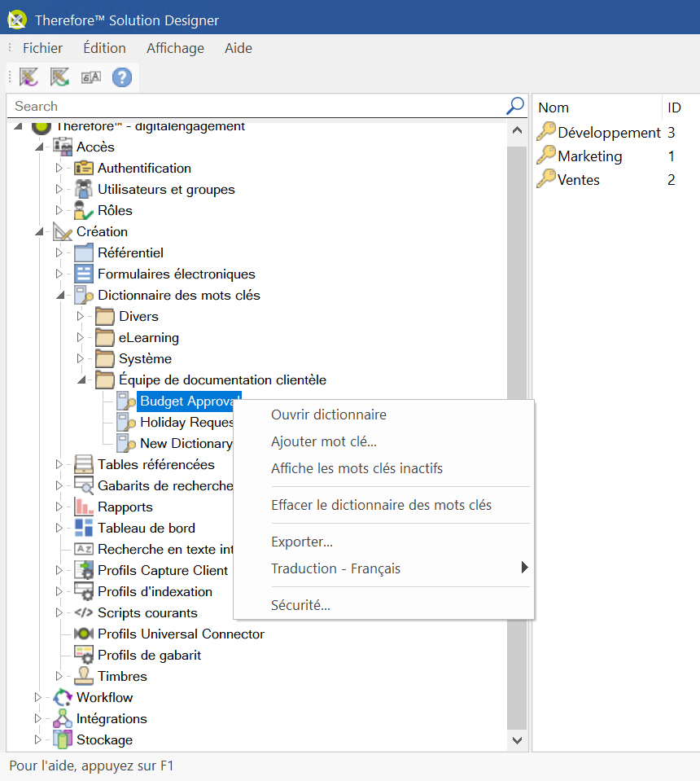700x781 pixels.
Task: Expand the eLearning folder
Action: (80, 337)
